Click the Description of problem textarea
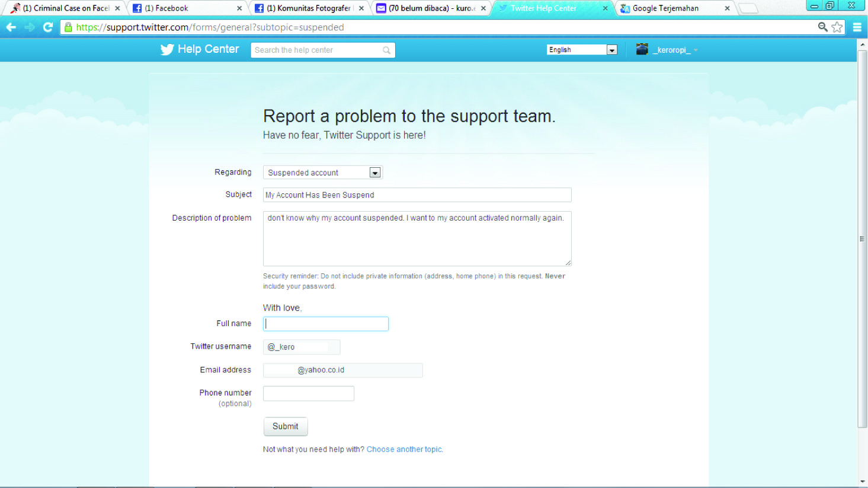This screenshot has height=488, width=868. click(417, 238)
